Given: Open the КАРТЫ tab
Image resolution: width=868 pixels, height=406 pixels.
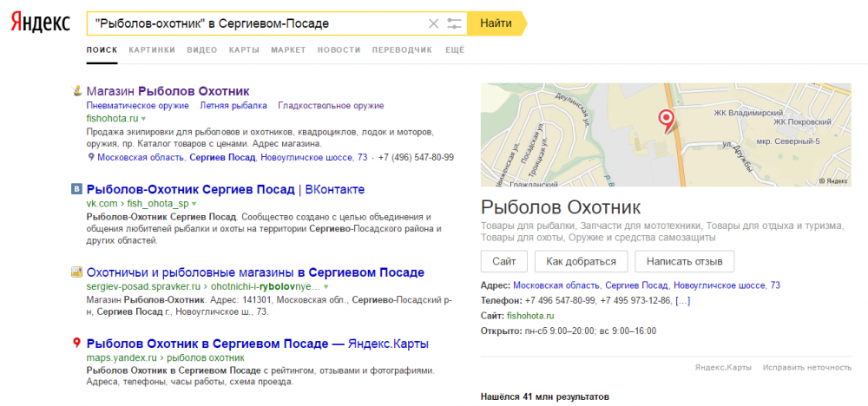Looking at the screenshot, I should pos(244,49).
